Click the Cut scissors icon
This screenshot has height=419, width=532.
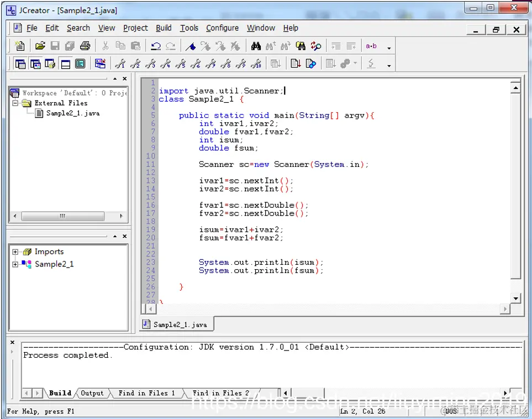[106, 46]
